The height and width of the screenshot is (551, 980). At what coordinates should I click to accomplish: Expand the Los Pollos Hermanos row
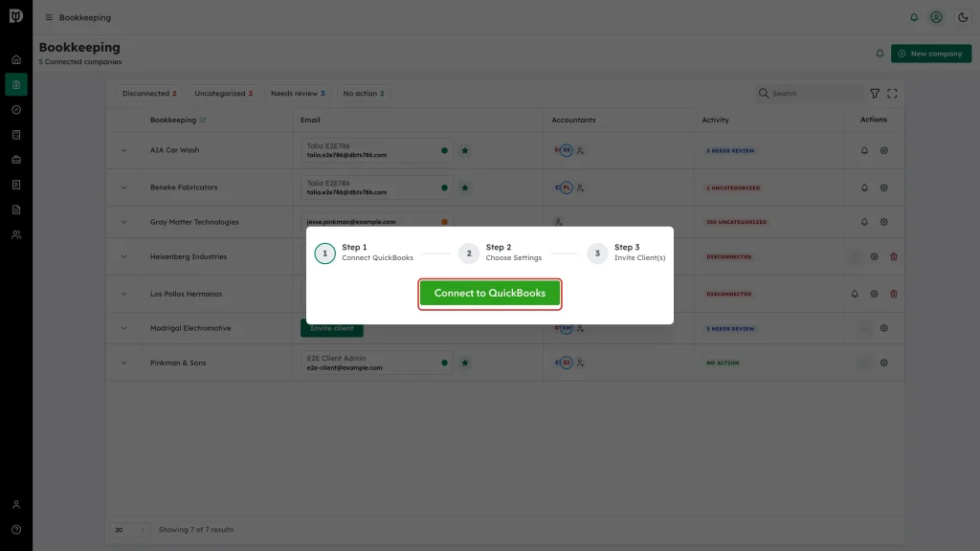click(123, 295)
